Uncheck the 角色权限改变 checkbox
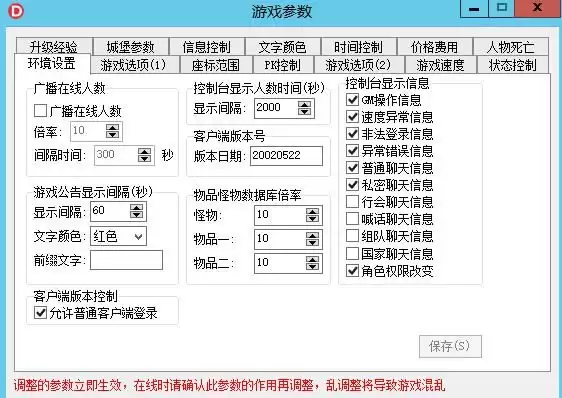Image resolution: width=562 pixels, height=398 pixels. coord(353,271)
